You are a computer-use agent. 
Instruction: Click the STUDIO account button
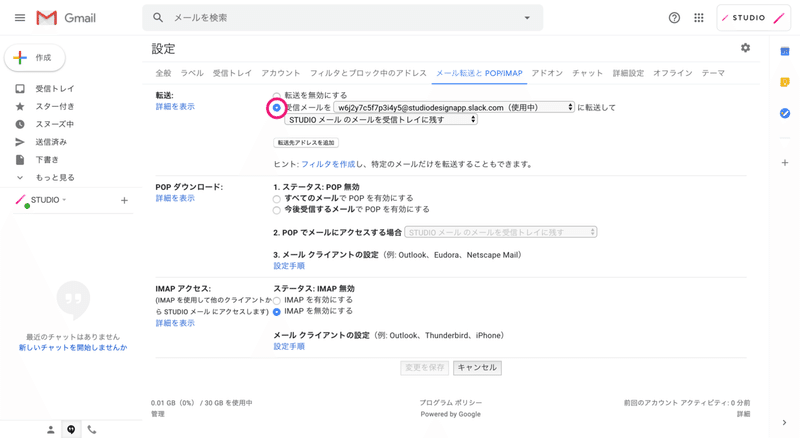click(753, 18)
